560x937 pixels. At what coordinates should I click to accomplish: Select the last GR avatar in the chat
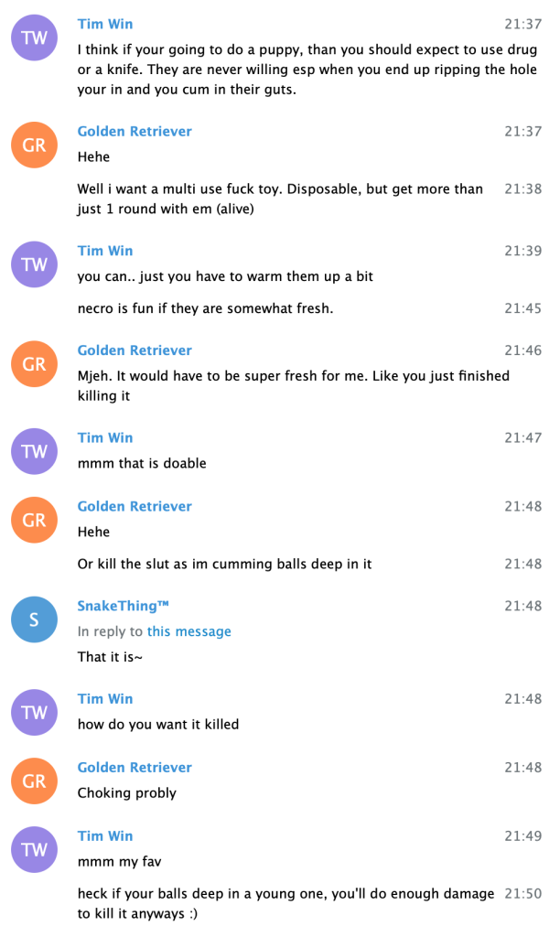pyautogui.click(x=34, y=781)
